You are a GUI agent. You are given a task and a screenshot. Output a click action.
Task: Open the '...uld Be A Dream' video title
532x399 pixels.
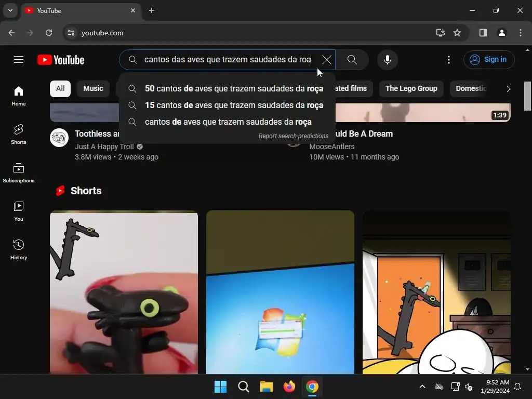click(x=364, y=134)
